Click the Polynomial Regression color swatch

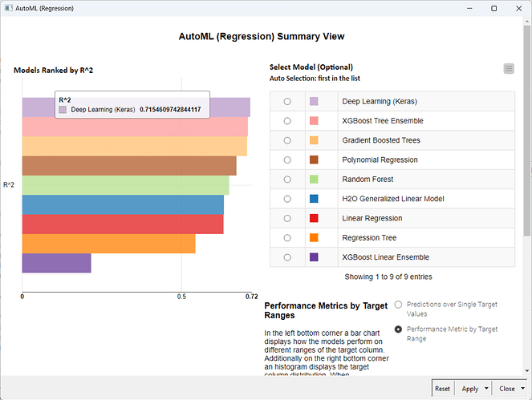tap(314, 160)
